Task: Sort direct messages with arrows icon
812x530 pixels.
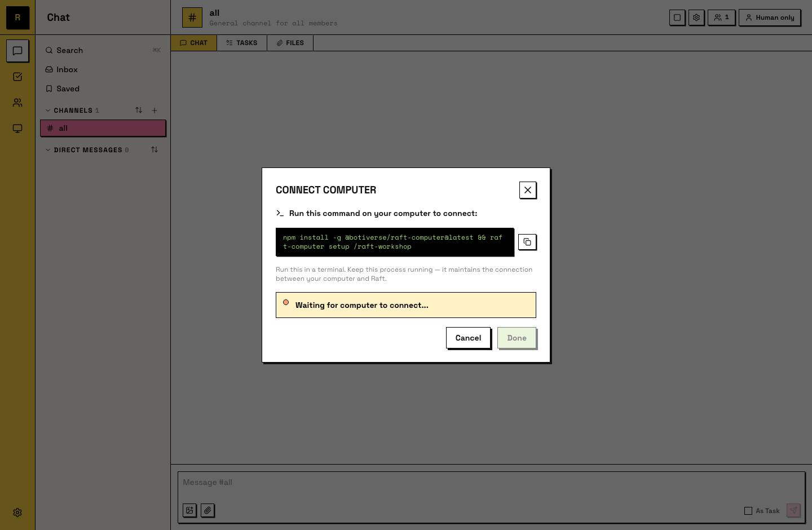Action: pos(155,150)
